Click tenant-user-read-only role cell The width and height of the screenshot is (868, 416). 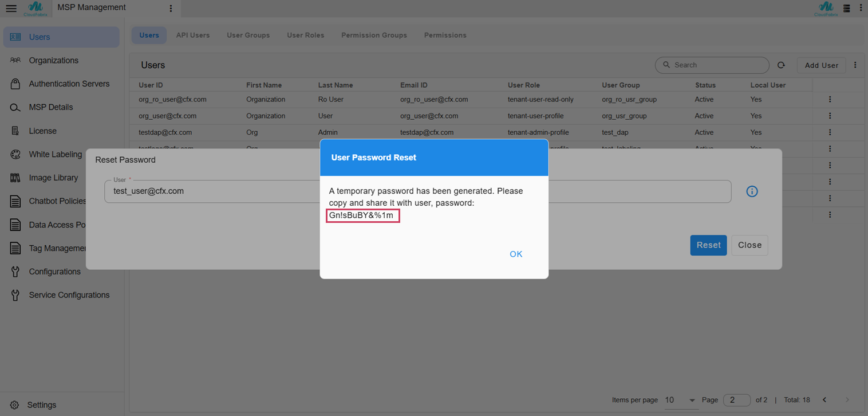click(540, 99)
